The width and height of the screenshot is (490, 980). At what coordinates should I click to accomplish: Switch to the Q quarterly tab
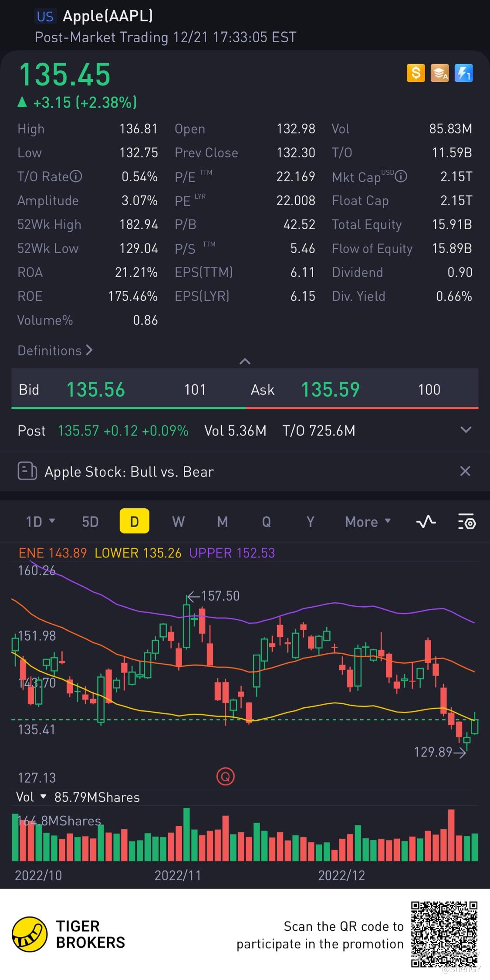click(x=266, y=521)
